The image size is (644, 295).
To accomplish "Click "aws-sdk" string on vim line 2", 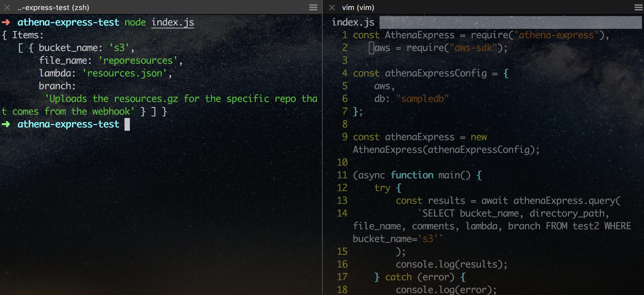I will pos(473,48).
